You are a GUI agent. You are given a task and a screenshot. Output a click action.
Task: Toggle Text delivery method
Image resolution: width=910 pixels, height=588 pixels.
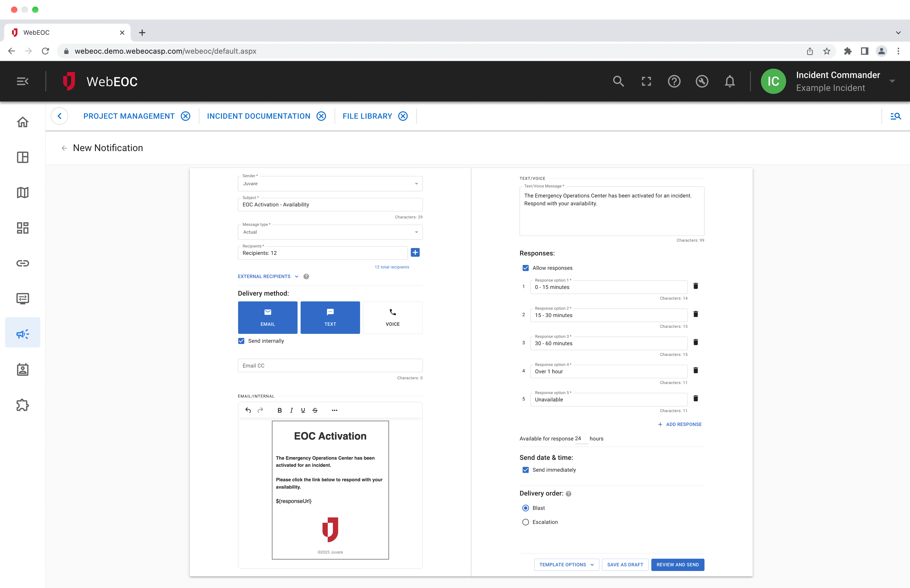click(330, 318)
